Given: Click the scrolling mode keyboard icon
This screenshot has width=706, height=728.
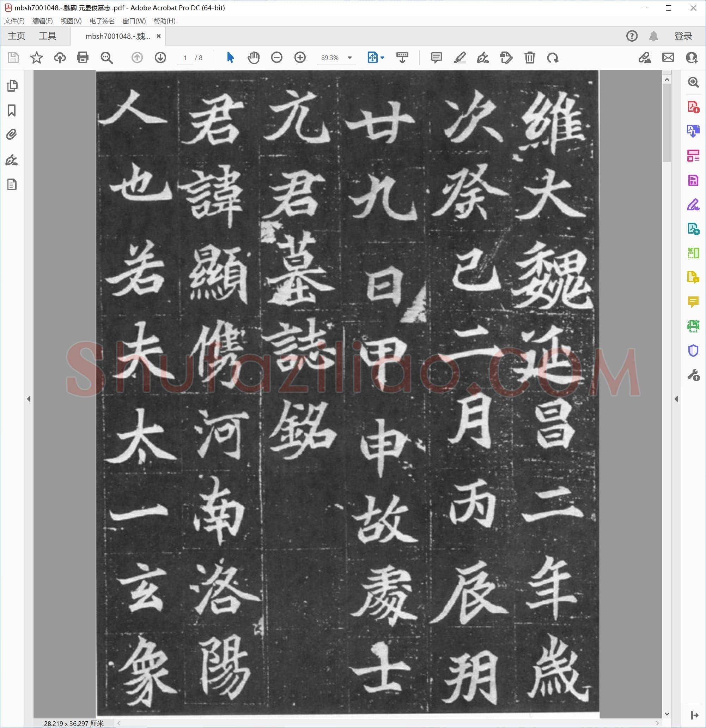Looking at the screenshot, I should pos(402,58).
